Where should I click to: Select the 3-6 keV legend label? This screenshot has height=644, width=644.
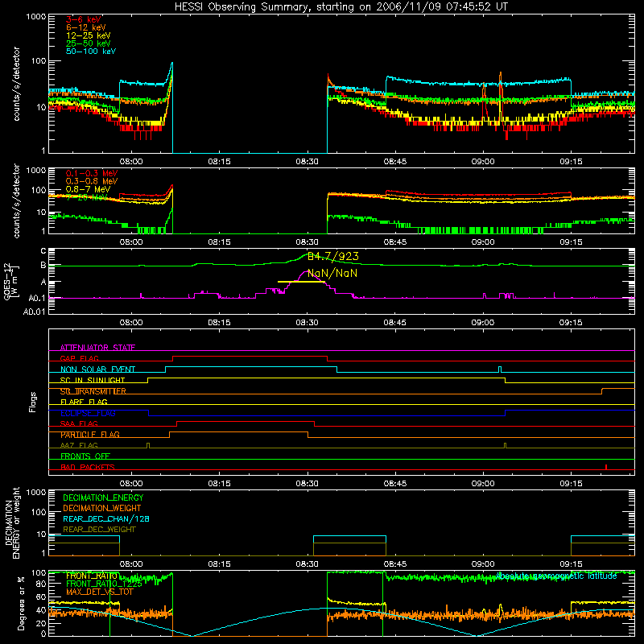(84, 19)
